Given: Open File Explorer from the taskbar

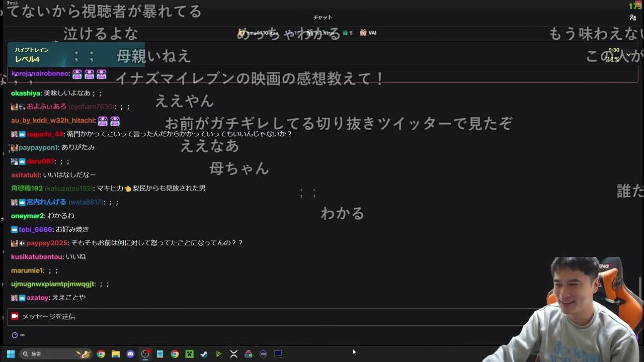Looking at the screenshot, I should (115, 354).
